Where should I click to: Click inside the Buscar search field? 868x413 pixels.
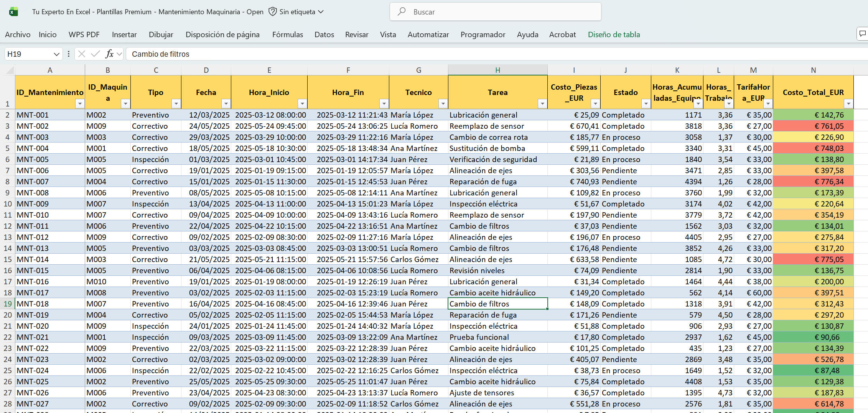click(x=495, y=11)
